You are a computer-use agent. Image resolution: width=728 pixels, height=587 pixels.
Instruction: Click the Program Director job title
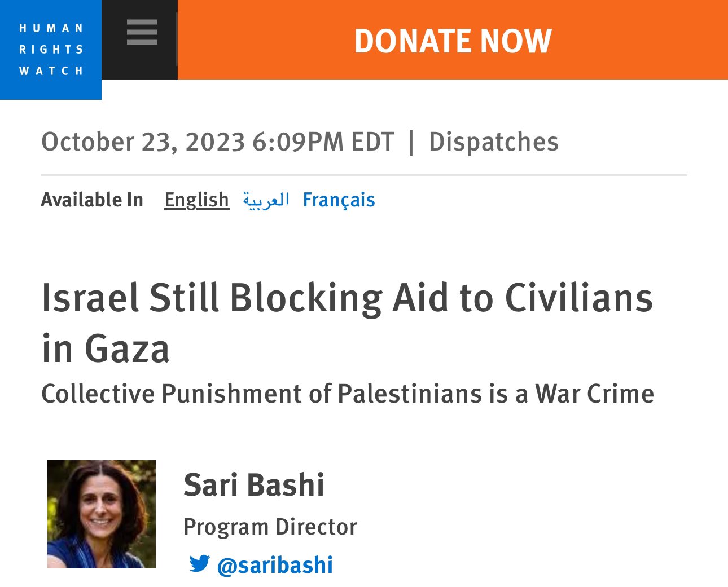[270, 527]
